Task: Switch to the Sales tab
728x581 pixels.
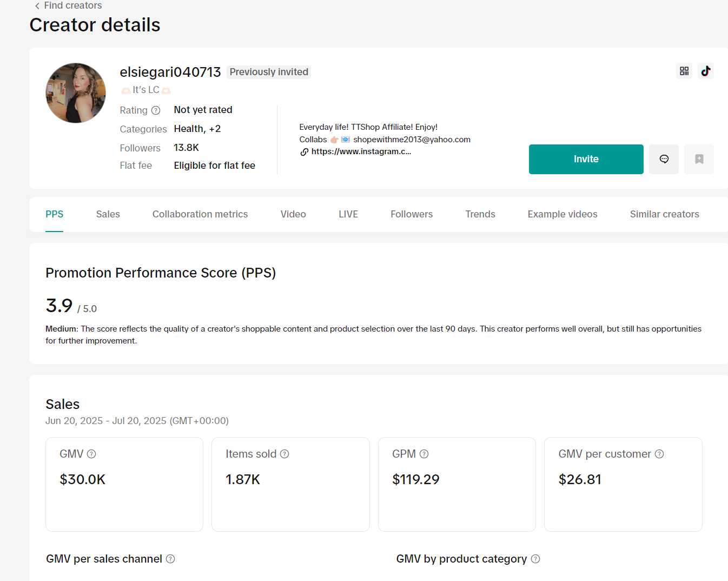Action: pyautogui.click(x=108, y=214)
